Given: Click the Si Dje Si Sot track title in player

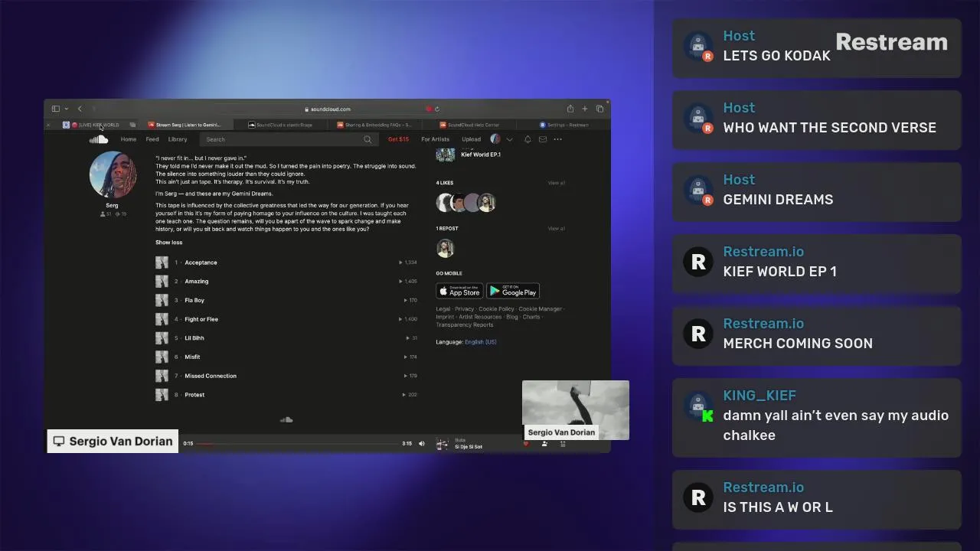Looking at the screenshot, I should (469, 447).
